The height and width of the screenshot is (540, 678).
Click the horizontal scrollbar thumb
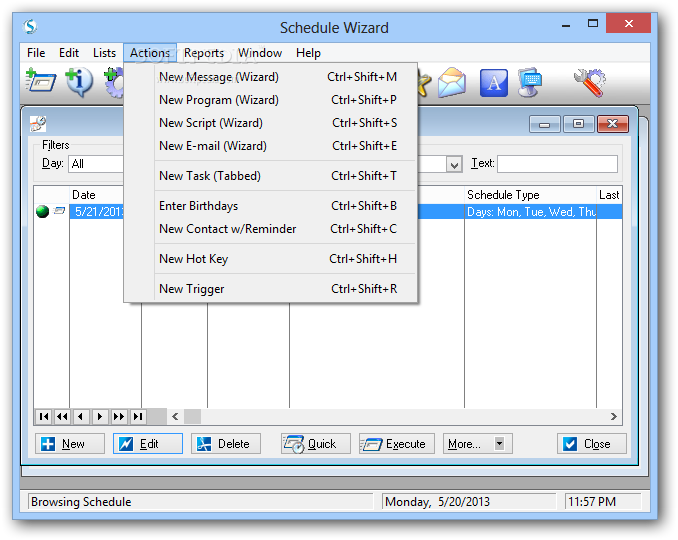192,416
